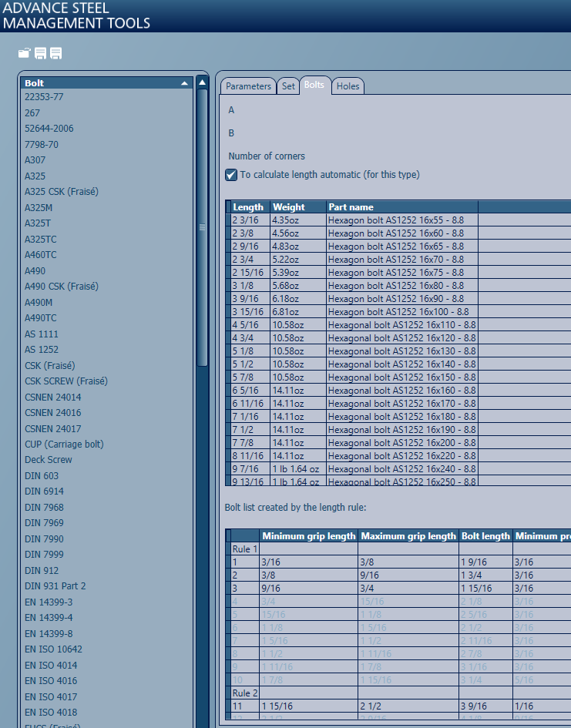Switch to the Set tab
This screenshot has height=728, width=571.
coord(288,86)
